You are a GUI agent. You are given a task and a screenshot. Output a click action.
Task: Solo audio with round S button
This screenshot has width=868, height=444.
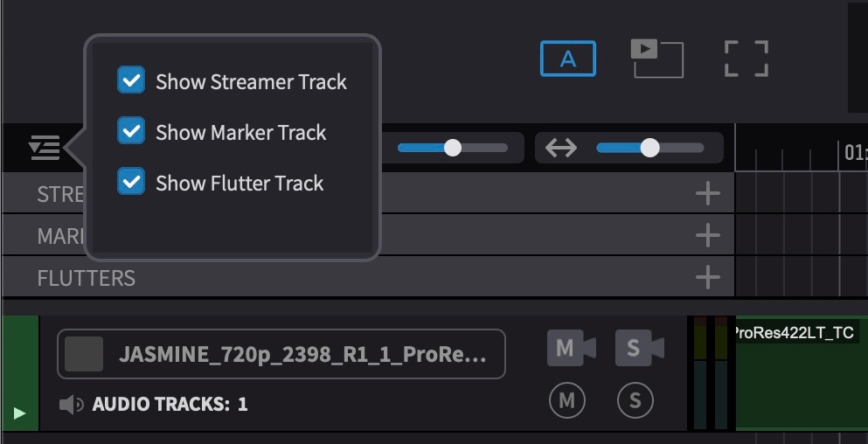tap(635, 400)
